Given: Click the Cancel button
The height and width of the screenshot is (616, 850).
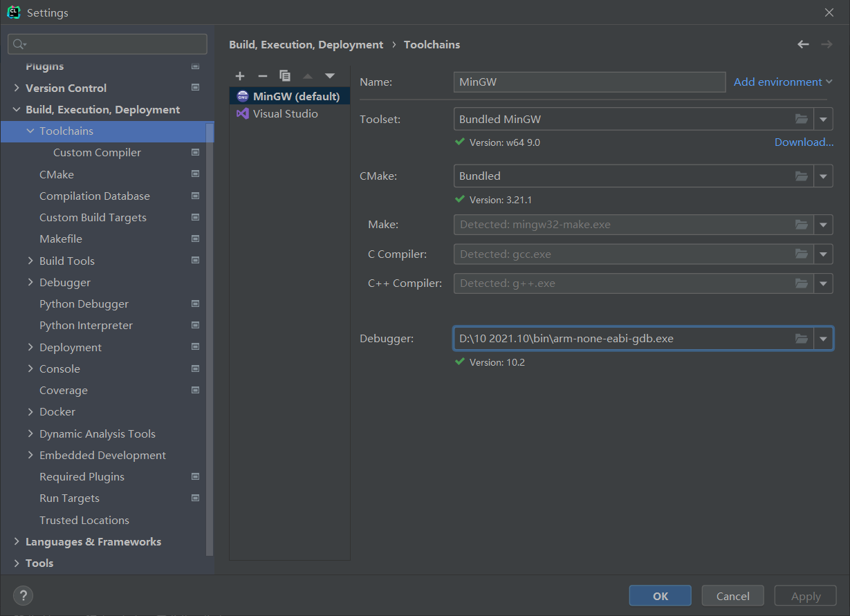Looking at the screenshot, I should point(733,596).
